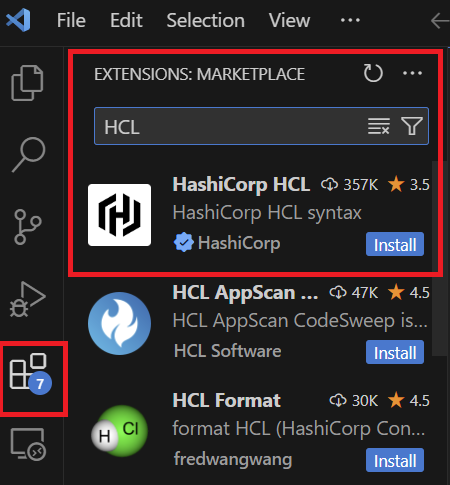This screenshot has height=485, width=450.
Task: Open the Selection menu
Action: (206, 20)
